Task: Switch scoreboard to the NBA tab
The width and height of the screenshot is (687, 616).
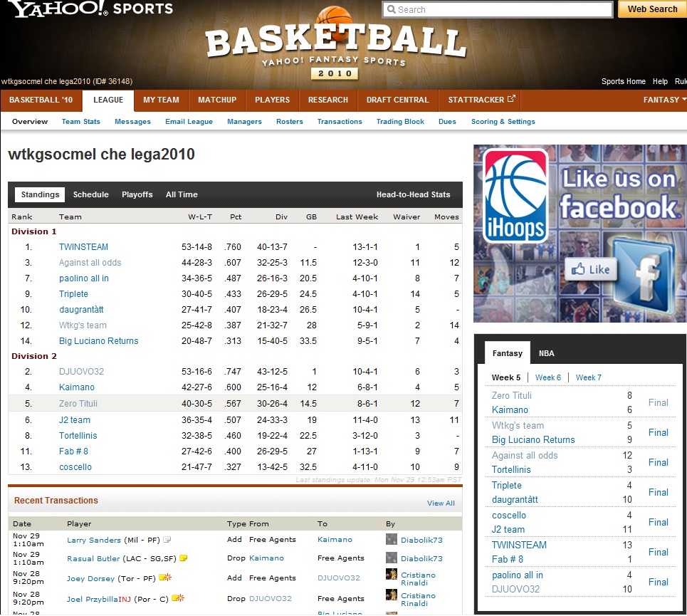Action: tap(546, 353)
